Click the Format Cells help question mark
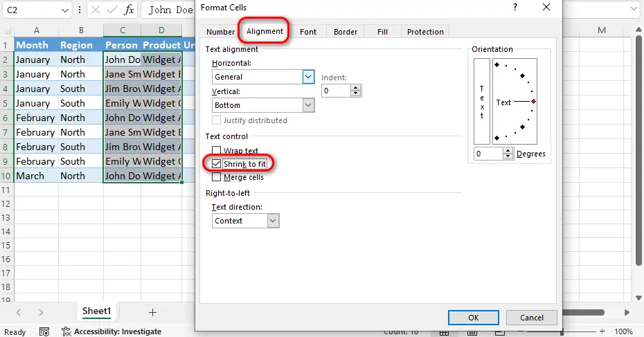Viewport: 644px width, 337px height. [515, 7]
